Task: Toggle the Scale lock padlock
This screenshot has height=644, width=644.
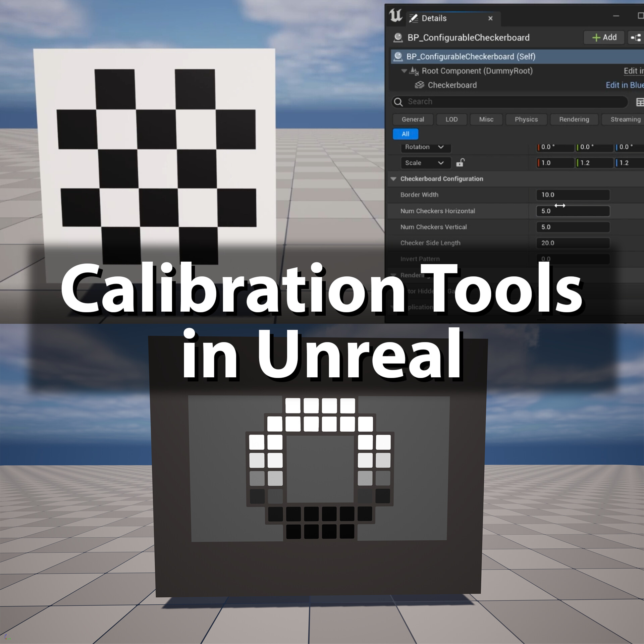Action: click(460, 163)
